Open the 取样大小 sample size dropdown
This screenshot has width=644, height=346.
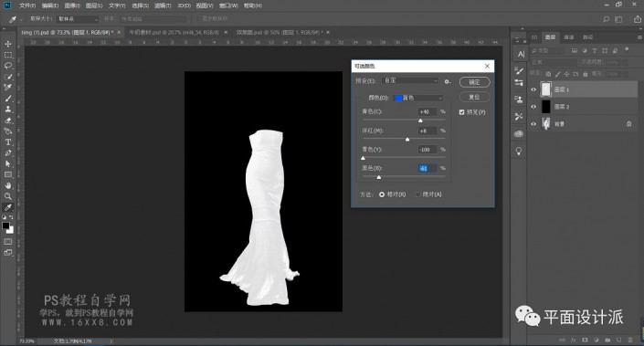pyautogui.click(x=78, y=19)
